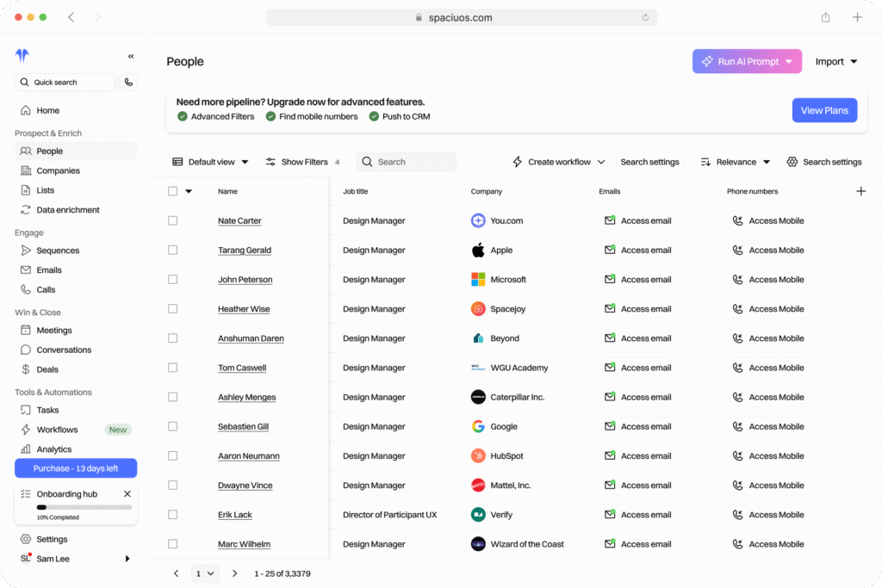Open Lists in the sidebar
This screenshot has height=588, width=882.
[76, 190]
